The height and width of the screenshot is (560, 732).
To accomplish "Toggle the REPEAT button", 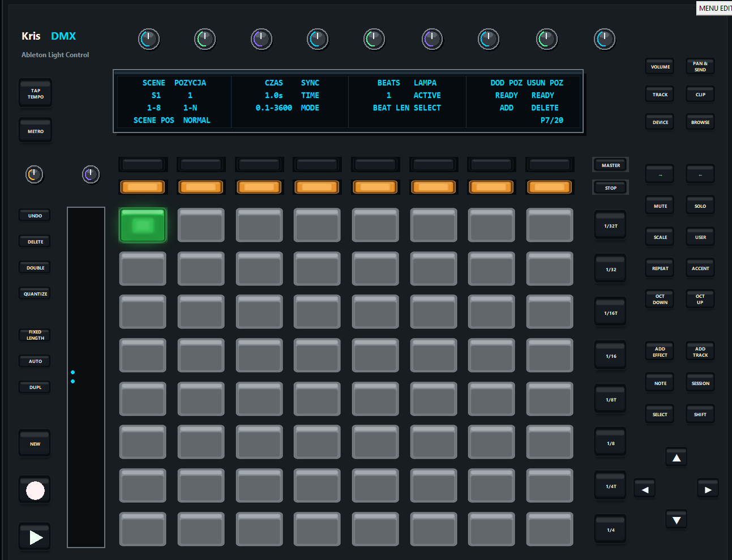I will 660,268.
